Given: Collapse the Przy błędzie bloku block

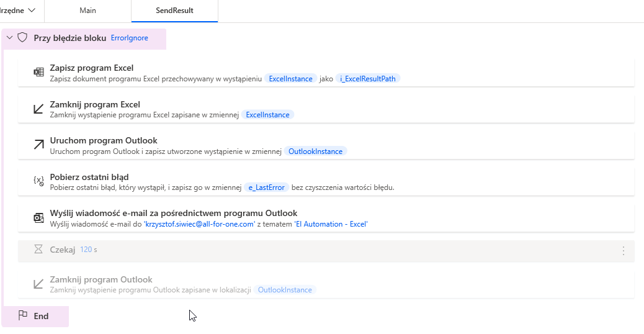Looking at the screenshot, I should click(9, 38).
